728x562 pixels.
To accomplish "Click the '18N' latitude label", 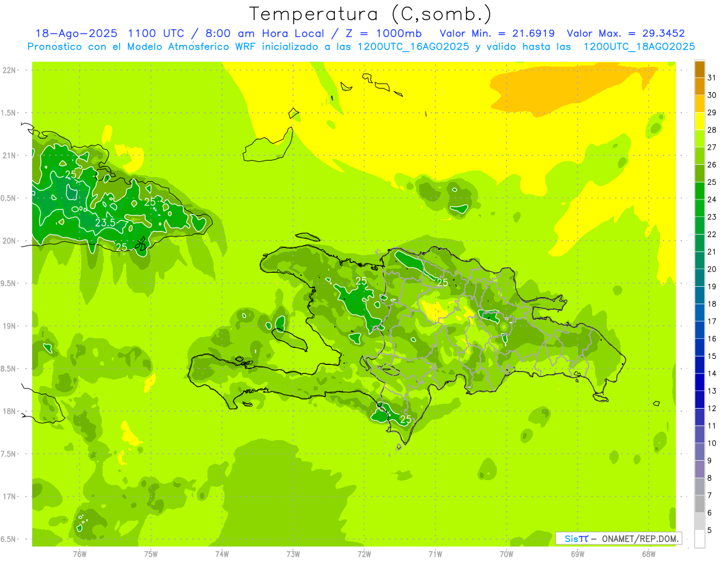I will pyautogui.click(x=10, y=411).
